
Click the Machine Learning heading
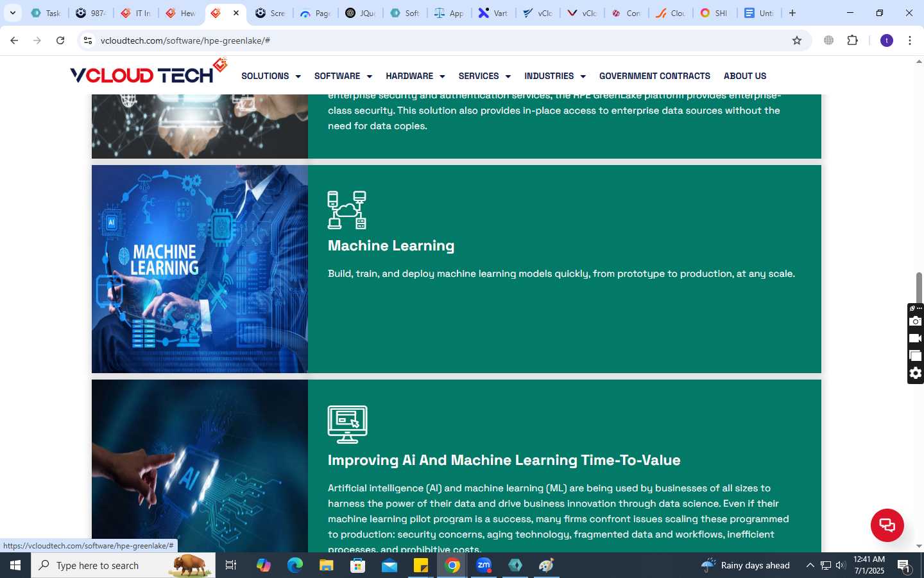(391, 245)
